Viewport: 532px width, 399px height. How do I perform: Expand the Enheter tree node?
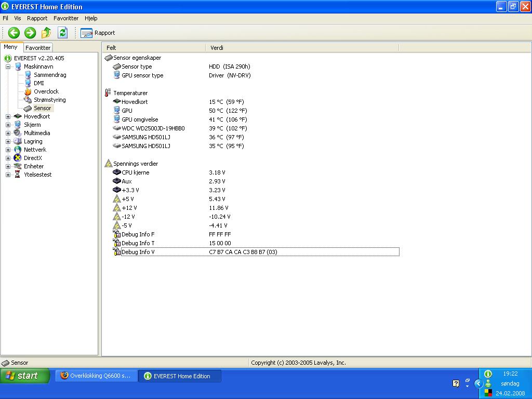click(x=8, y=166)
